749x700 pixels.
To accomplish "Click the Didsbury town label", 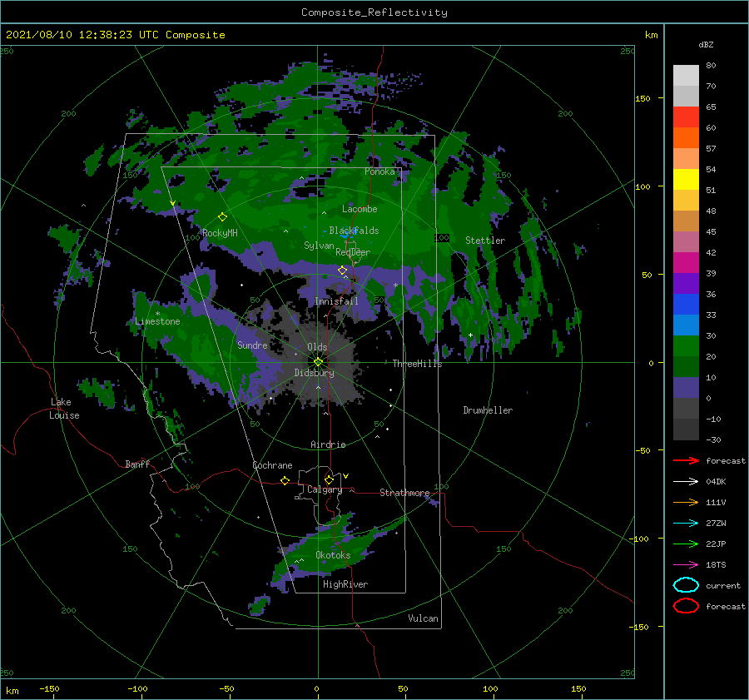I will click(x=314, y=373).
